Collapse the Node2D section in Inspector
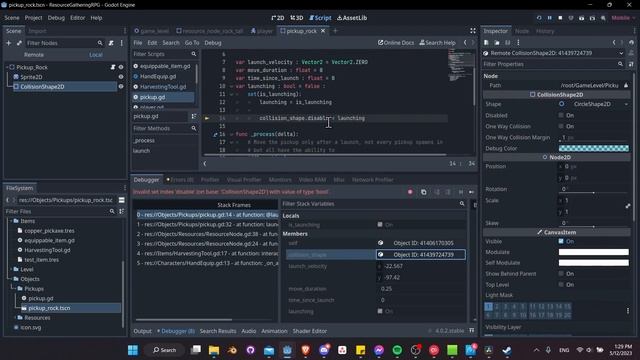The image size is (640, 360). click(556, 157)
